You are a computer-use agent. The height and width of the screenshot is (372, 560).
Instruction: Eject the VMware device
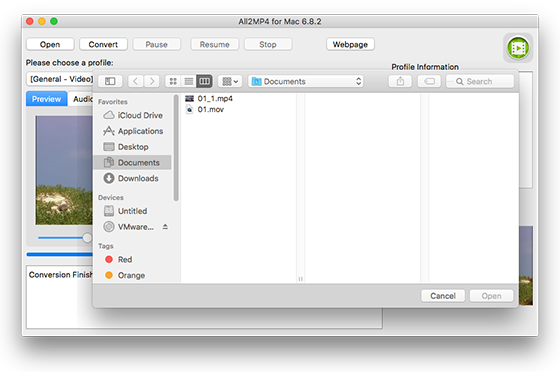pyautogui.click(x=165, y=226)
